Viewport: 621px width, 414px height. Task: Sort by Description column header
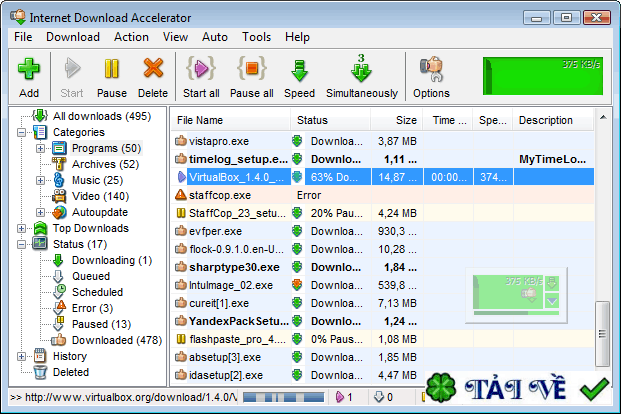click(x=553, y=120)
